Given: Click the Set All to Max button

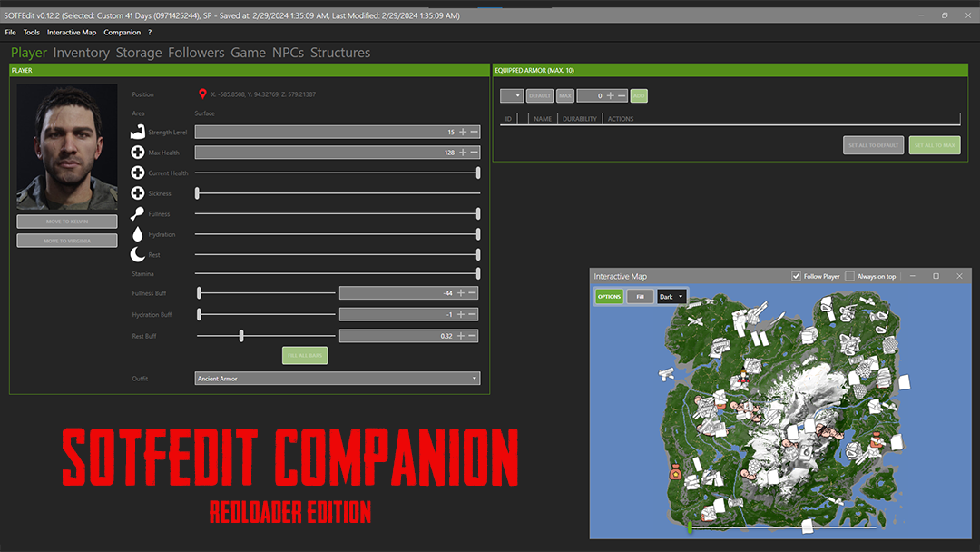Looking at the screenshot, I should point(934,145).
